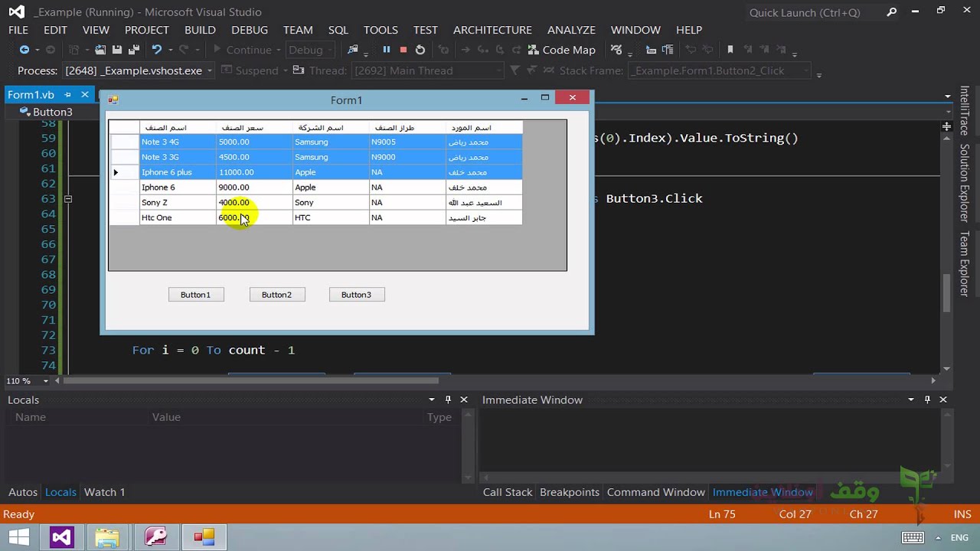Click the "9000.00" price cell
Screen dimensions: 980x551
pos(254,187)
